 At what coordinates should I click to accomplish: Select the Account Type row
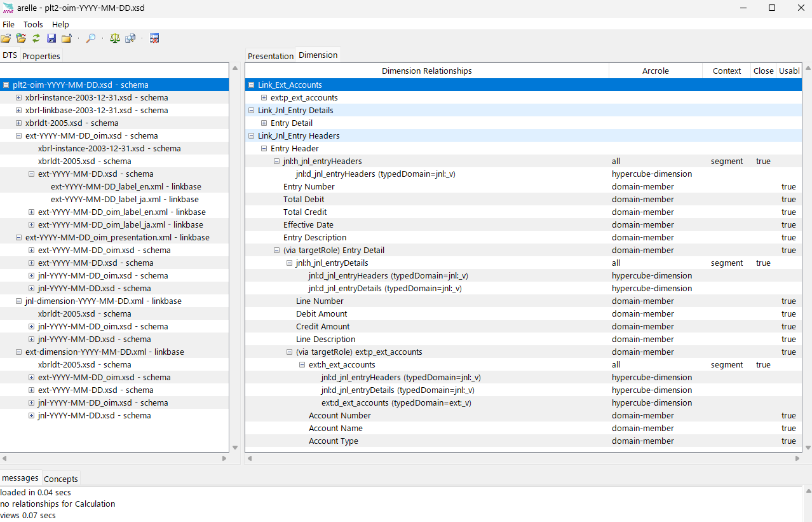(523, 441)
